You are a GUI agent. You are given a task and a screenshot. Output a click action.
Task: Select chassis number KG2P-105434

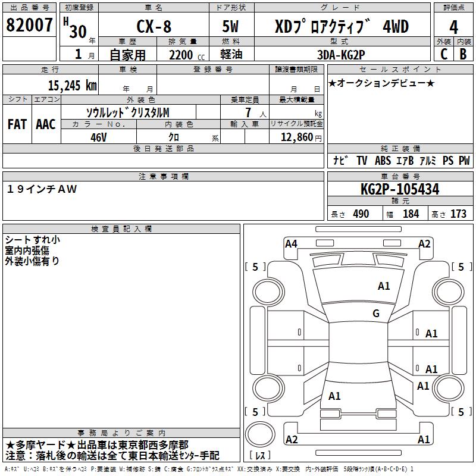point(400,189)
